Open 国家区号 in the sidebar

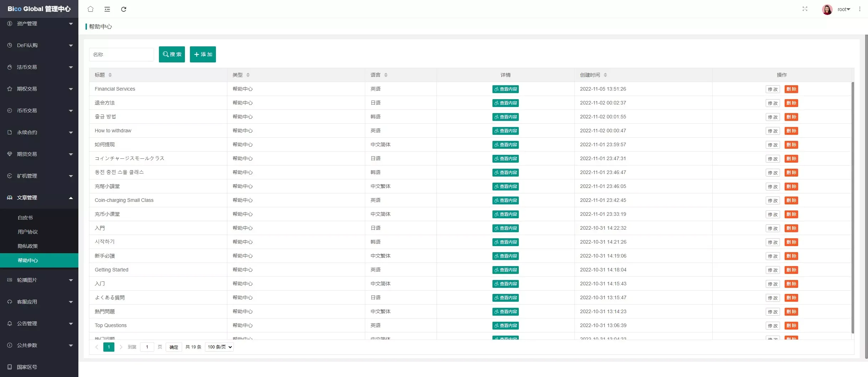[39, 367]
